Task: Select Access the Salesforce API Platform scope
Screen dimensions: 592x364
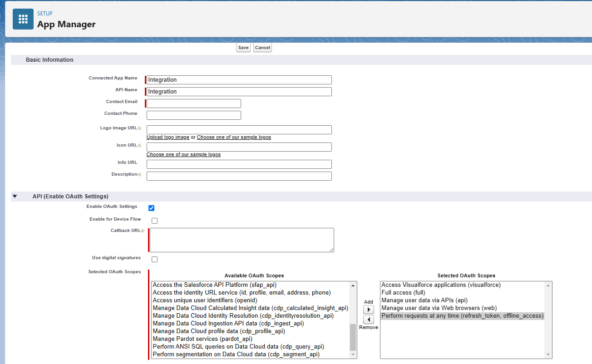Action: (251, 285)
